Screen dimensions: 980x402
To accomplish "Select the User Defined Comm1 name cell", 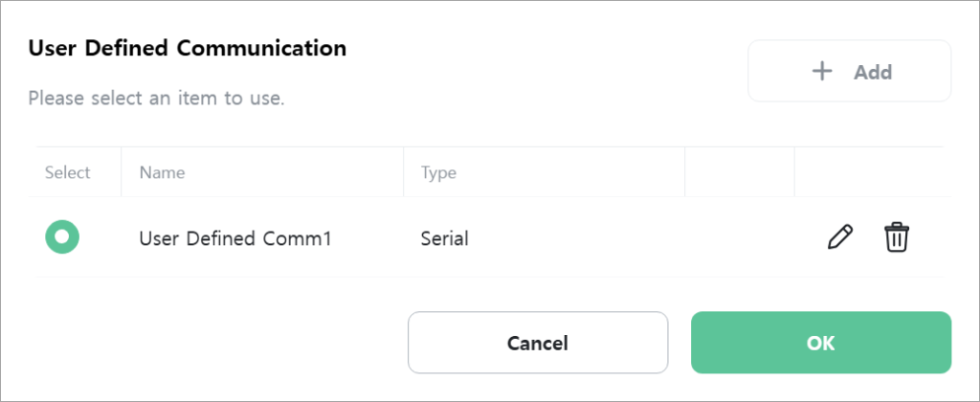I will (235, 238).
